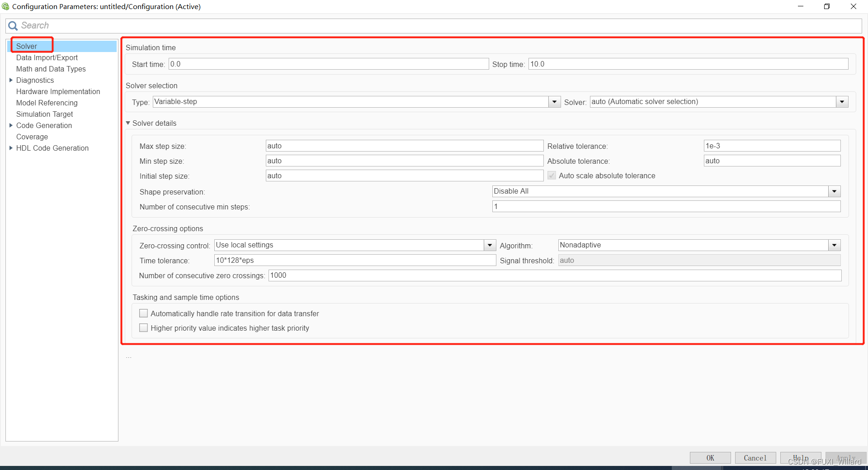This screenshot has width=868, height=470.
Task: Collapse the Solver details section
Action: coord(128,123)
